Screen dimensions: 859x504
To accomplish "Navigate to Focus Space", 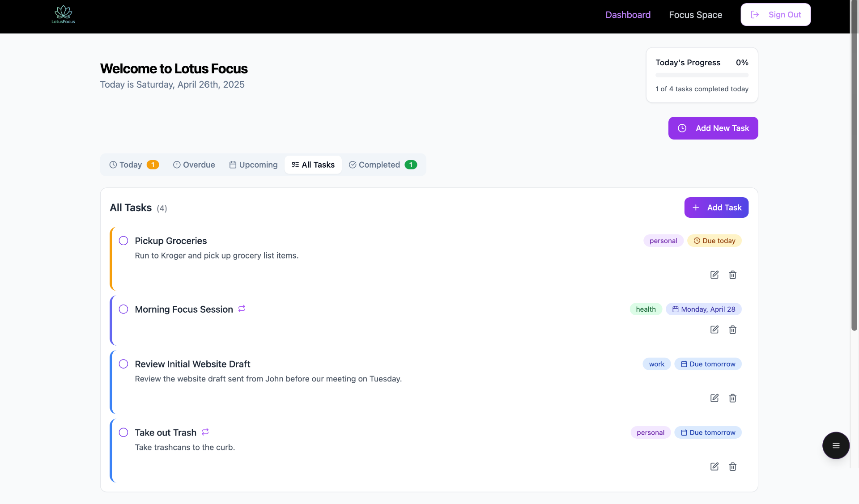I will [695, 14].
